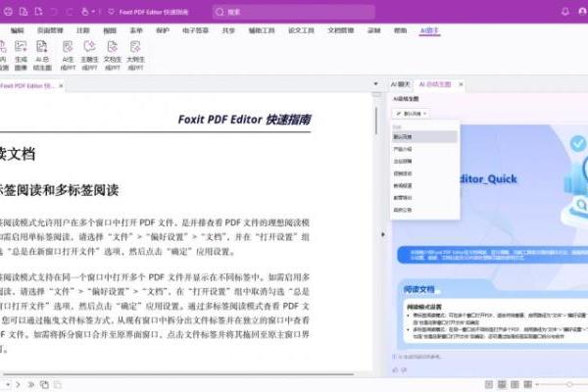
Task: Collapse the AI side panel with the arrow
Action: 382,235
